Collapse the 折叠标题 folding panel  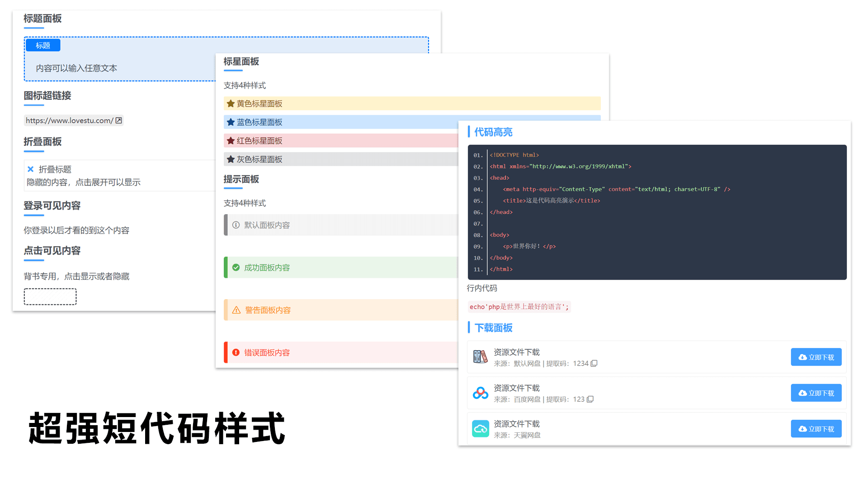pyautogui.click(x=30, y=169)
